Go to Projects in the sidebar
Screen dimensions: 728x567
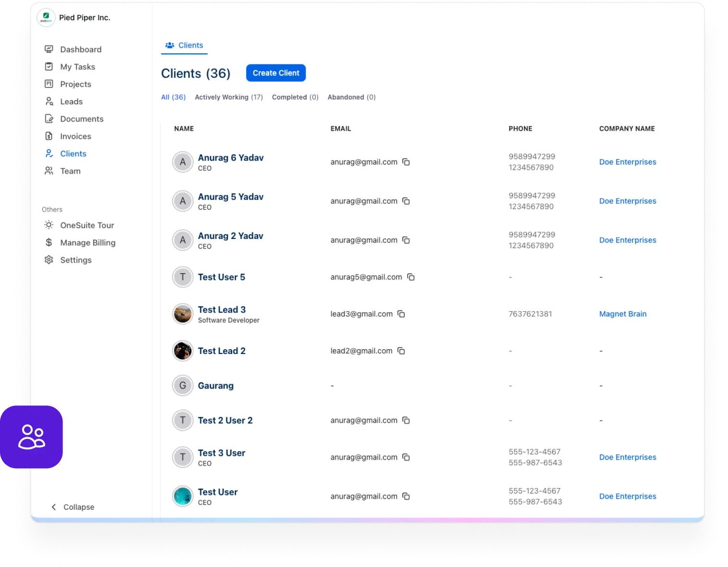coord(75,84)
